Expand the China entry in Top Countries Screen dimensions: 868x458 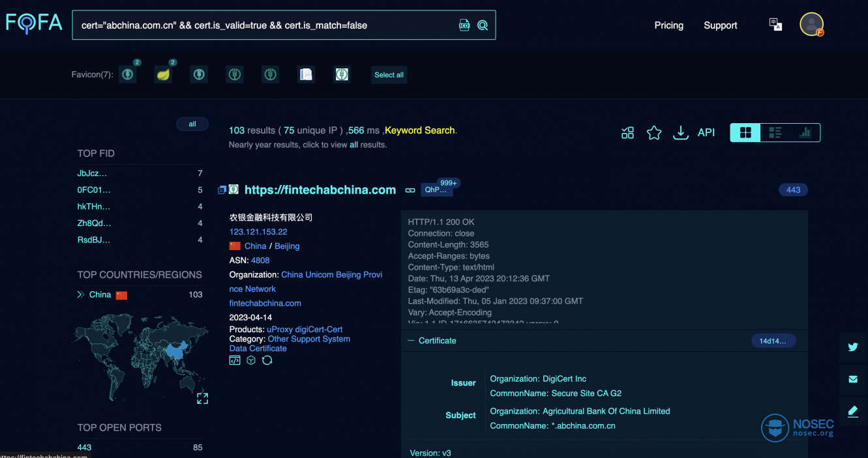pos(81,294)
